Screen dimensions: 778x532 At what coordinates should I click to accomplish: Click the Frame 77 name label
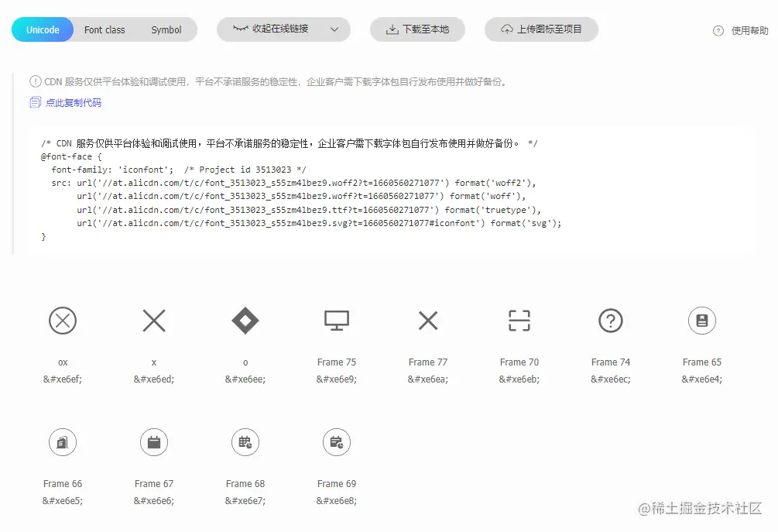pyautogui.click(x=428, y=362)
